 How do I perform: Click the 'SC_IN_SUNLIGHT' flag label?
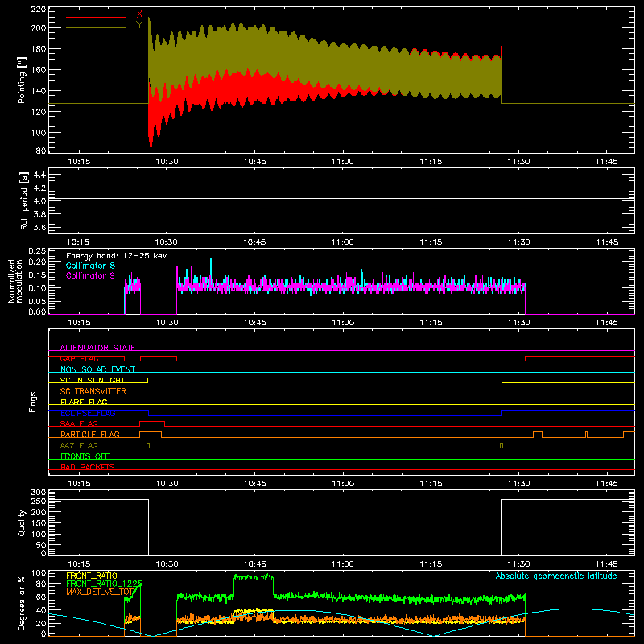coord(93,380)
